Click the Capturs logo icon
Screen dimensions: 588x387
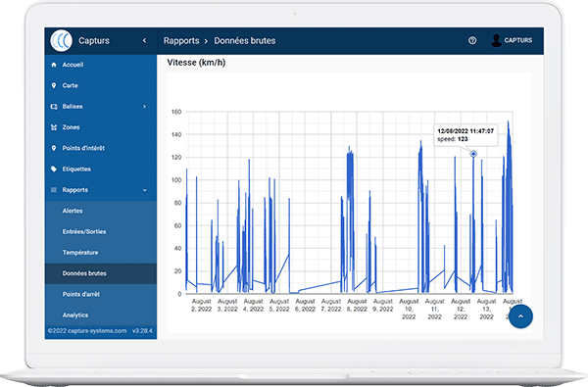pos(61,40)
